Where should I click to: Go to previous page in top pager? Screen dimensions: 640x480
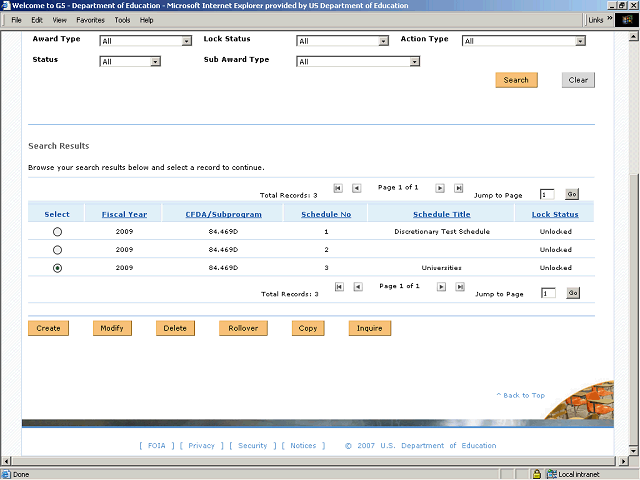(356, 188)
